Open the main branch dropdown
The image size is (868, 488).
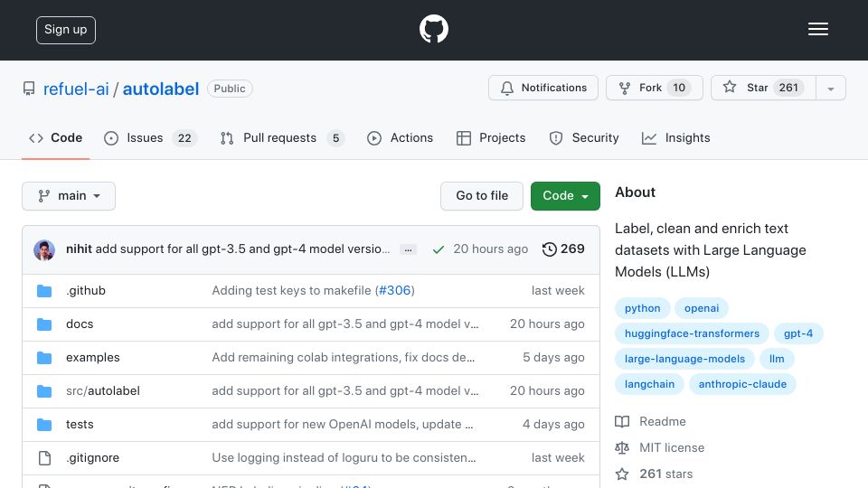[x=69, y=196]
